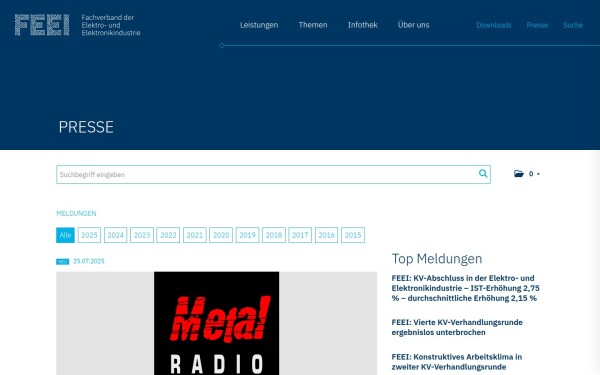Filter Meldungen by year 2016

point(326,235)
